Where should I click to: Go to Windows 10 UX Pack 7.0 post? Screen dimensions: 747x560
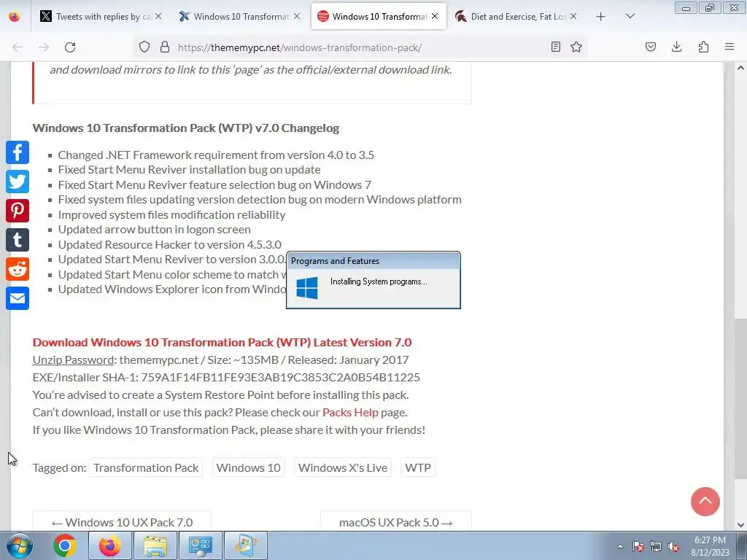[122, 522]
